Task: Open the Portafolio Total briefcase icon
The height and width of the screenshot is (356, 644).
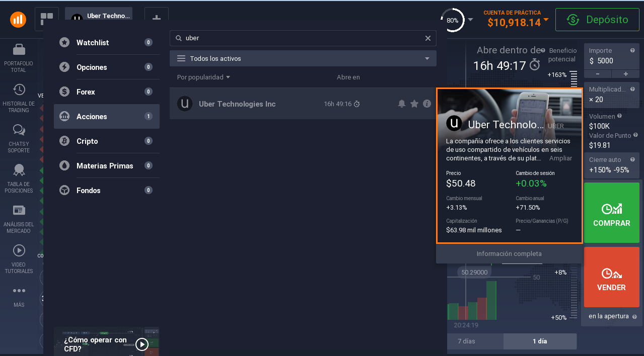Action: 19,50
